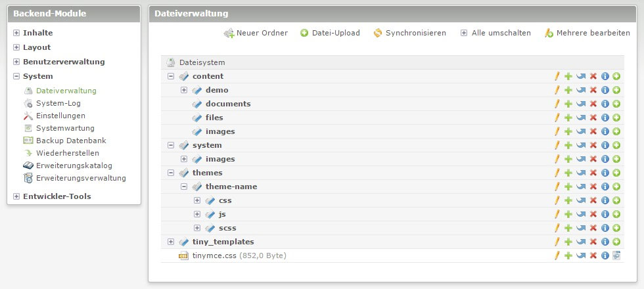Viewport: 644px width, 289px height.
Task: Delete the documents folder with red X
Action: pos(593,104)
